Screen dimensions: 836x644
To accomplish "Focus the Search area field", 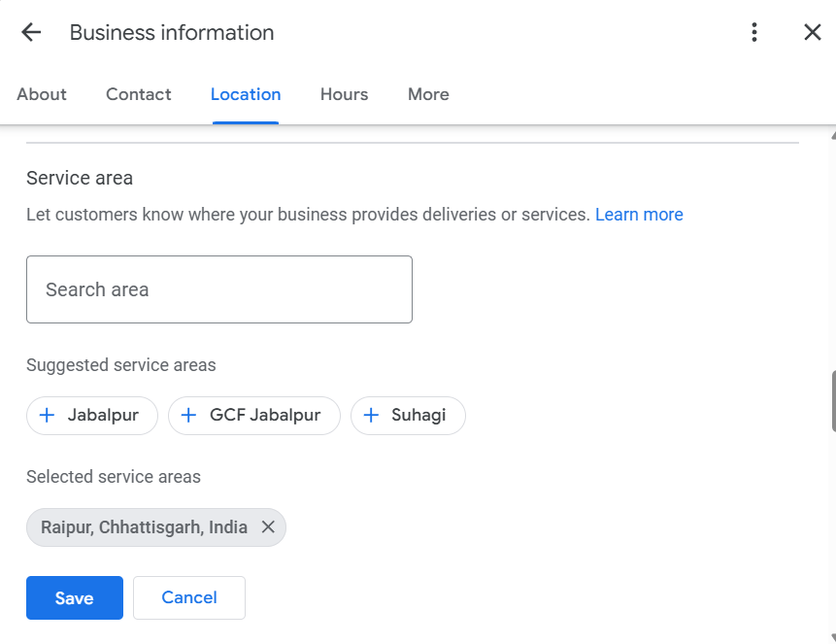I will pos(219,289).
